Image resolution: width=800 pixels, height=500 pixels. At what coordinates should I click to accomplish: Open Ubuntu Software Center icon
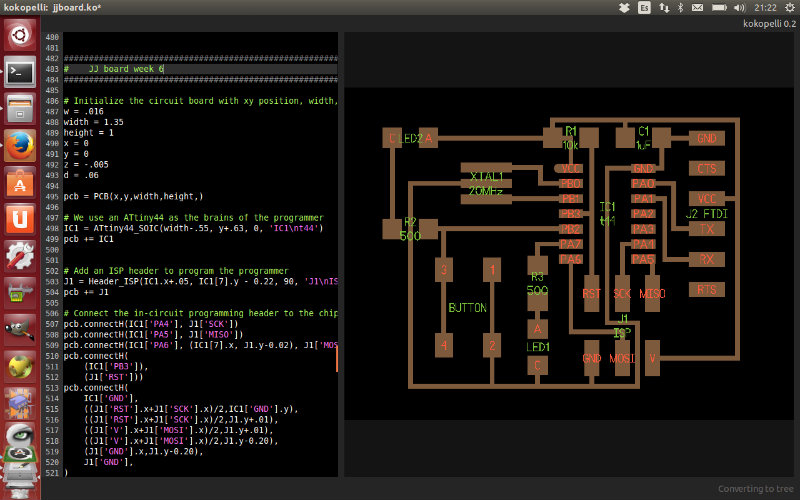tap(20, 182)
